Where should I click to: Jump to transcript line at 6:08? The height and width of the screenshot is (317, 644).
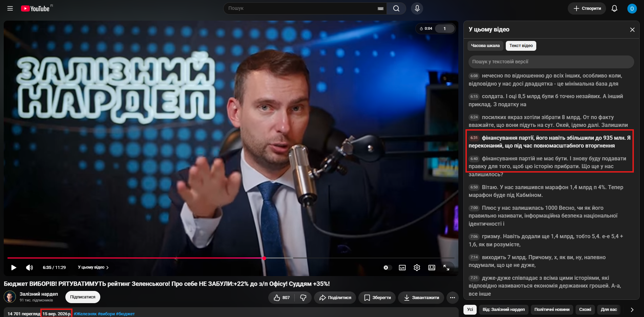[550, 80]
